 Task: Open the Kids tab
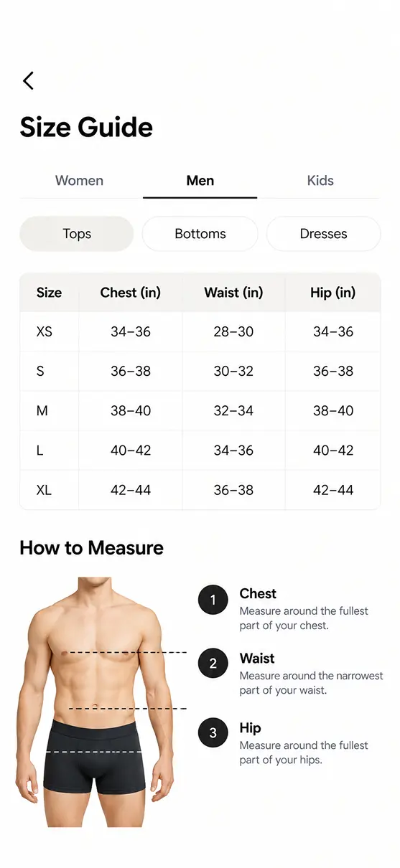(320, 181)
